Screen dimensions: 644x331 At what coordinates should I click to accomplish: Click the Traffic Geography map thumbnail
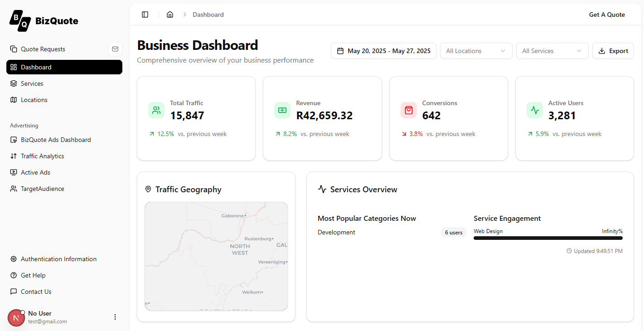216,256
